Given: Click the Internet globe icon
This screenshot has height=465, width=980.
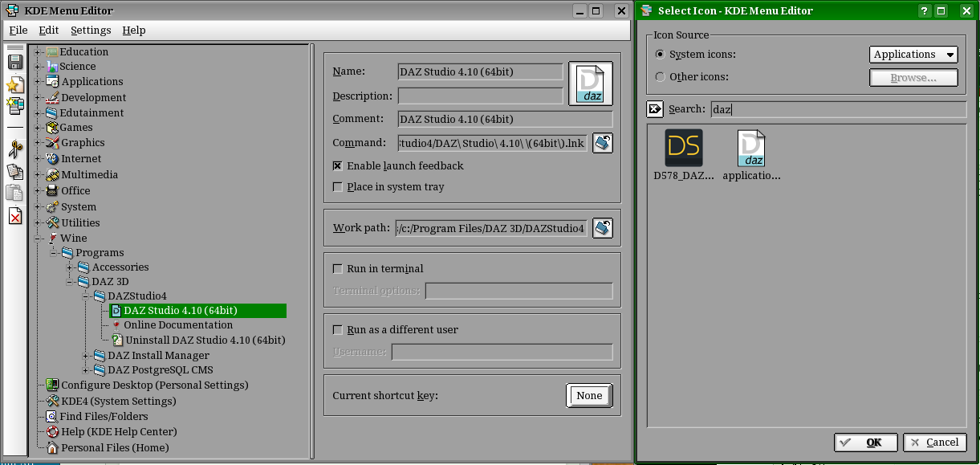Looking at the screenshot, I should 52,159.
